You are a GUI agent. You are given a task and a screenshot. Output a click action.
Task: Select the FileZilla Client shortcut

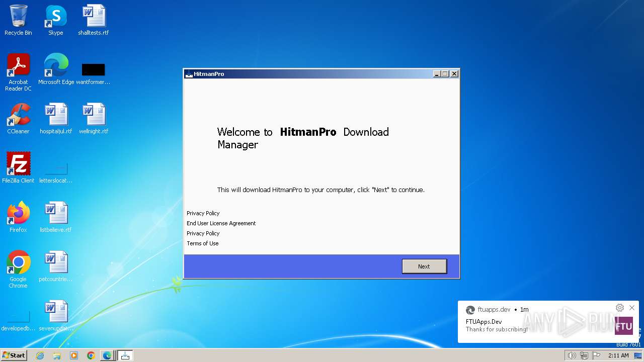coord(18,168)
